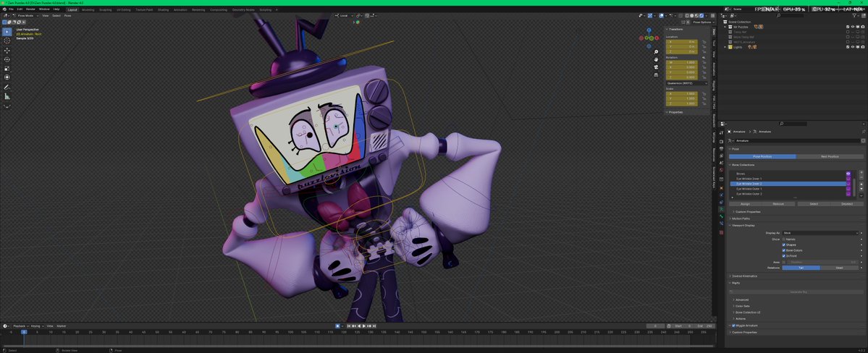The height and width of the screenshot is (353, 868).
Task: Switch to the Modeling workspace tab
Action: coord(88,9)
